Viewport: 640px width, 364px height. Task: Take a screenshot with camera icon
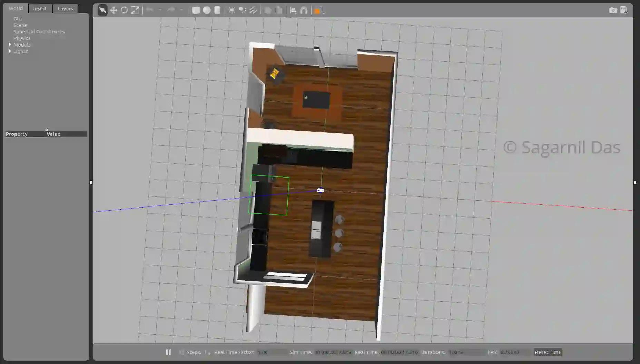point(613,10)
